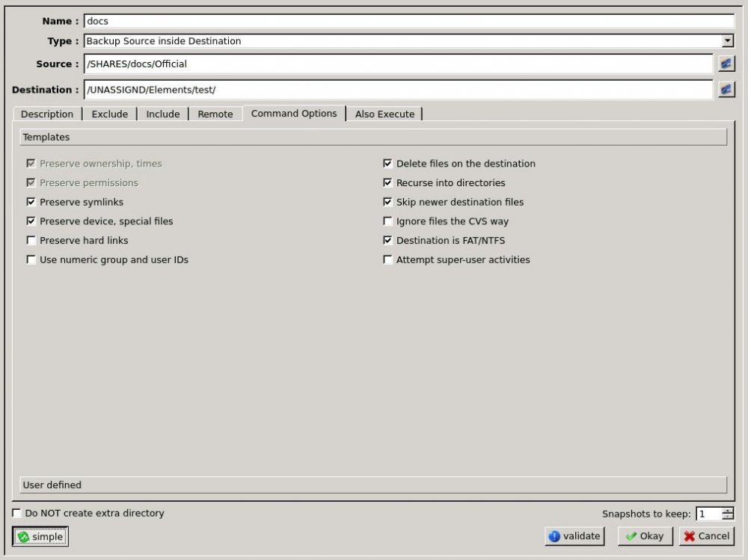The image size is (748, 560).
Task: Click the Destination path field
Action: (399, 90)
